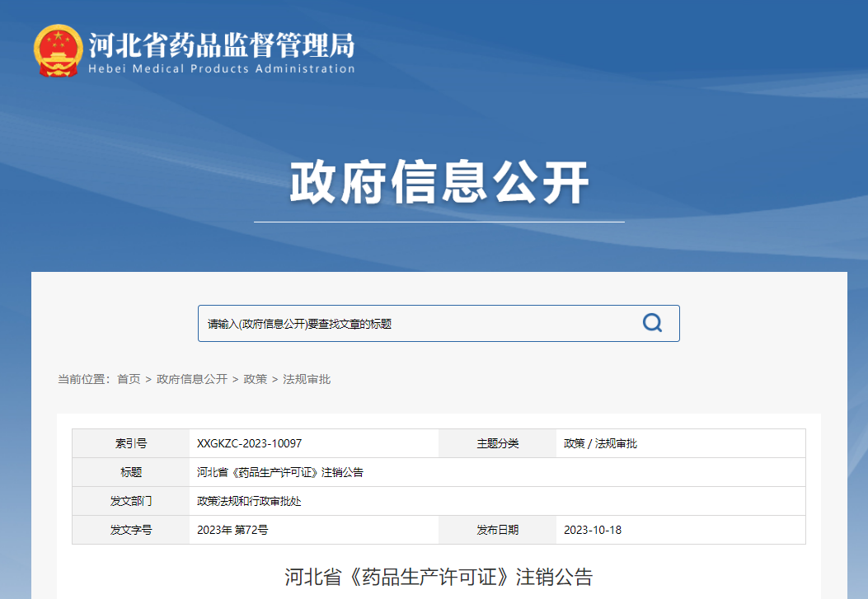Image resolution: width=868 pixels, height=599 pixels.
Task: Click the 河北省药品监督管理局 site title
Action: pos(222,44)
